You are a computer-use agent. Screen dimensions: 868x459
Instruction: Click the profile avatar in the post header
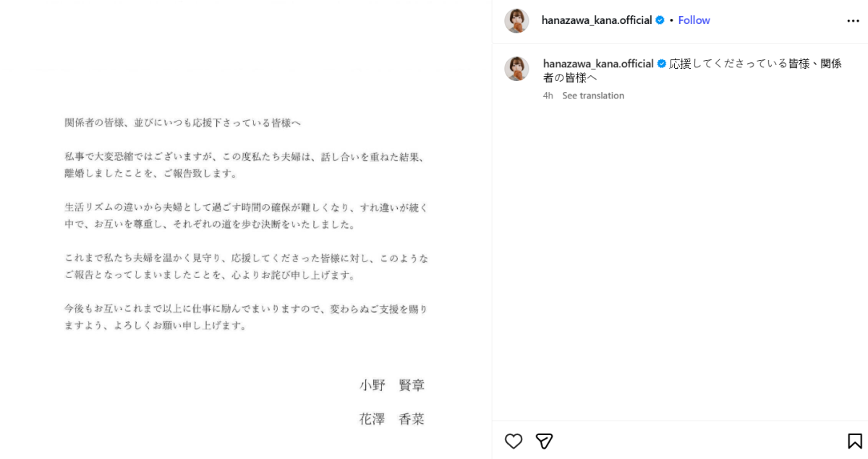516,21
